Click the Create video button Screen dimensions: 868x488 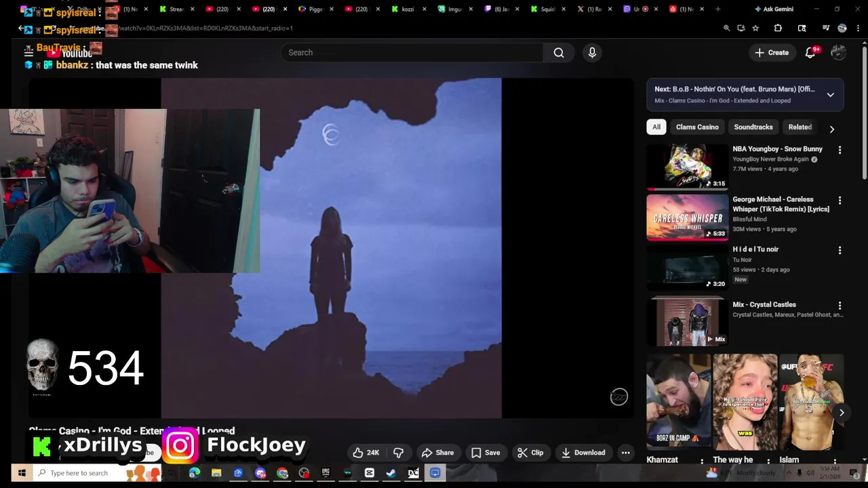[x=772, y=53]
